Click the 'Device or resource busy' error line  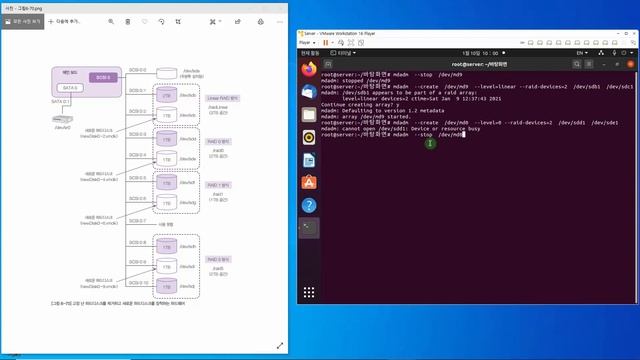400,129
